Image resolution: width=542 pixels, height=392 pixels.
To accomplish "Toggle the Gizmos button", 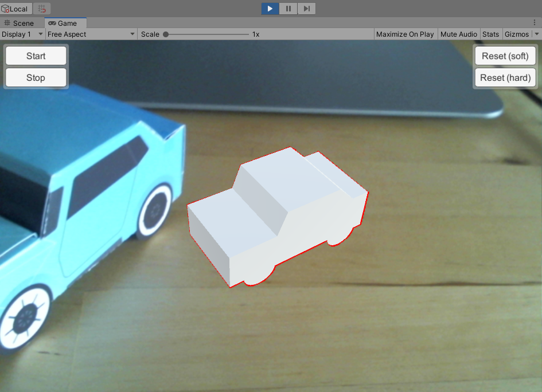I will [x=517, y=34].
